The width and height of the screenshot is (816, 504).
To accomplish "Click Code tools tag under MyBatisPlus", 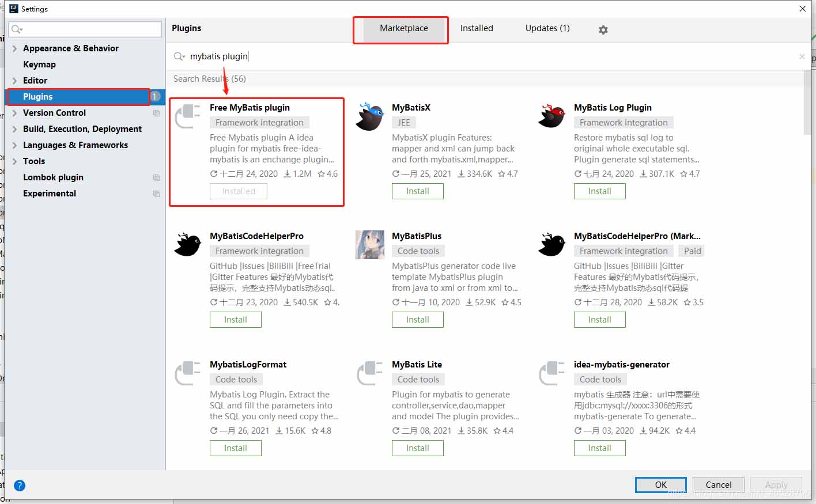I will pyautogui.click(x=418, y=251).
